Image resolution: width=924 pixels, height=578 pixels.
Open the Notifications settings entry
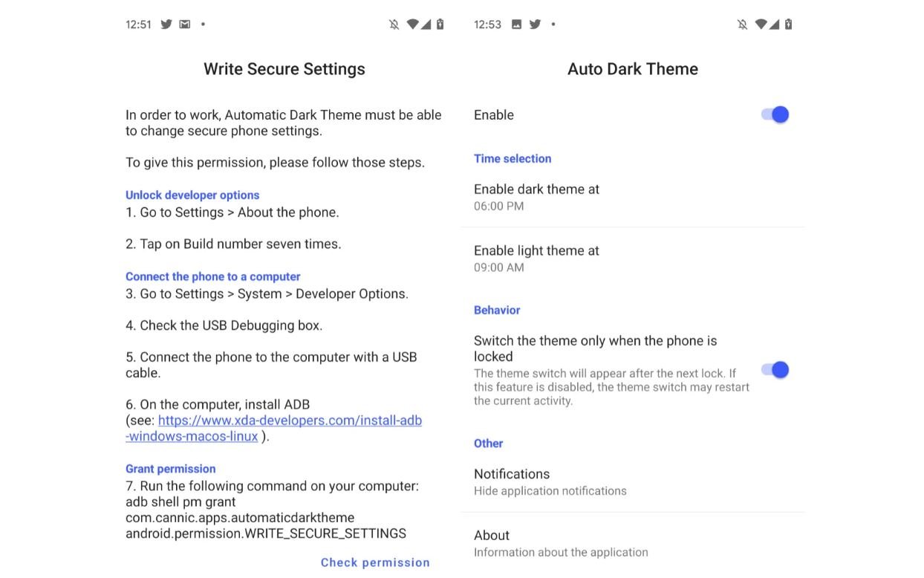550,482
